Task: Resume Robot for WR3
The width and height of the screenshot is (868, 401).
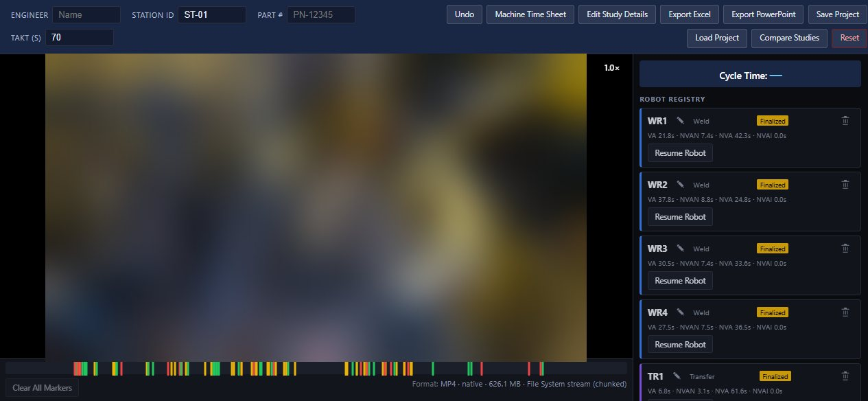Action: [680, 281]
